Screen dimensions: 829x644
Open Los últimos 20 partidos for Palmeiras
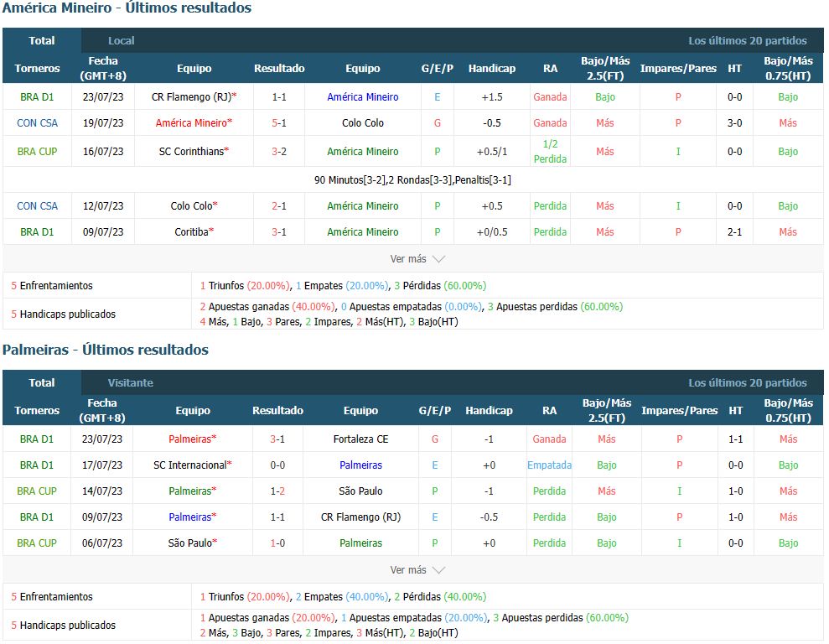pyautogui.click(x=748, y=383)
